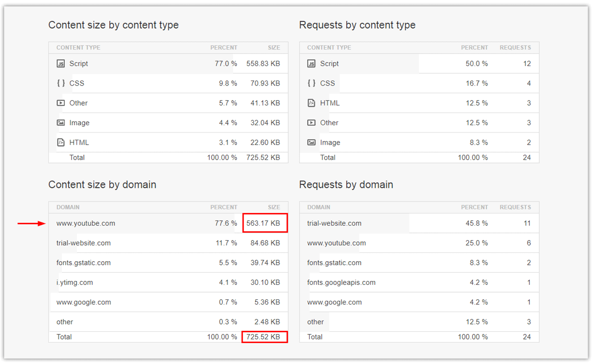The height and width of the screenshot is (364, 592).
Task: Select the JS Script icon in Requests by content type
Action: coord(311,64)
